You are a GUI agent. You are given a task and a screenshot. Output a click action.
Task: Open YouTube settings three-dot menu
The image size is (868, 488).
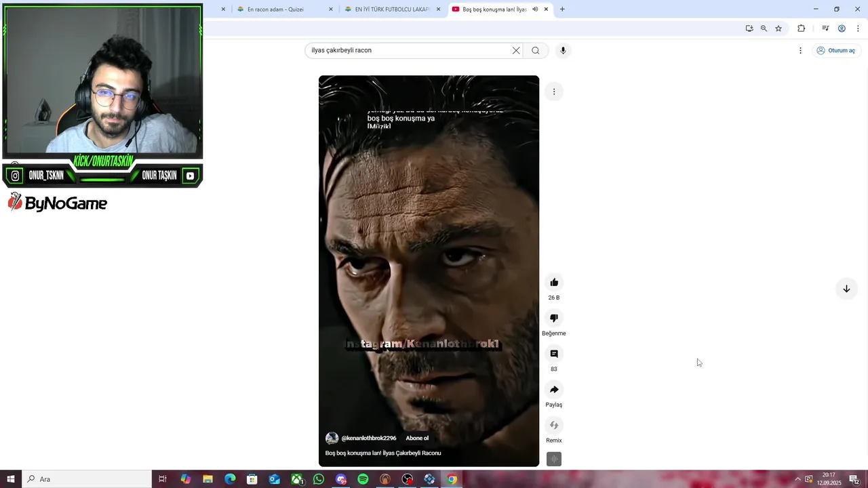800,51
